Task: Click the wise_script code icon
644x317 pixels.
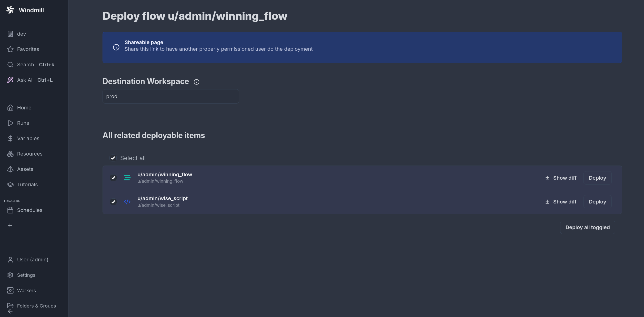Action: click(x=127, y=202)
